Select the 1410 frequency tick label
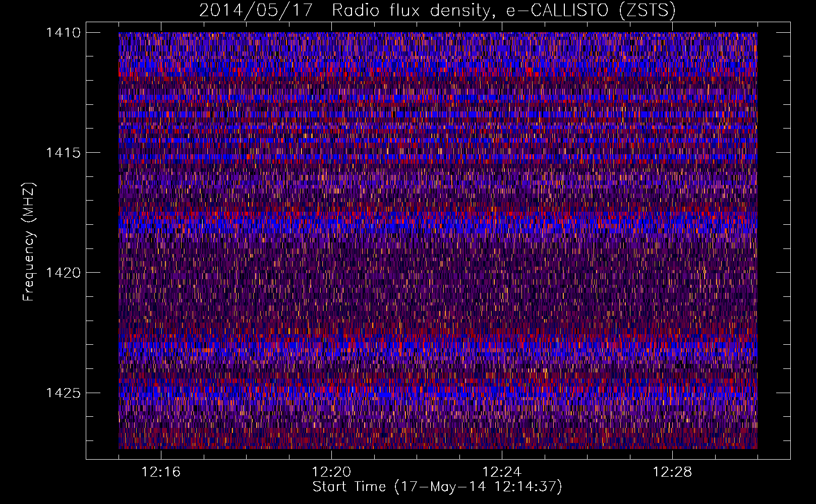The image size is (816, 504). 63,33
